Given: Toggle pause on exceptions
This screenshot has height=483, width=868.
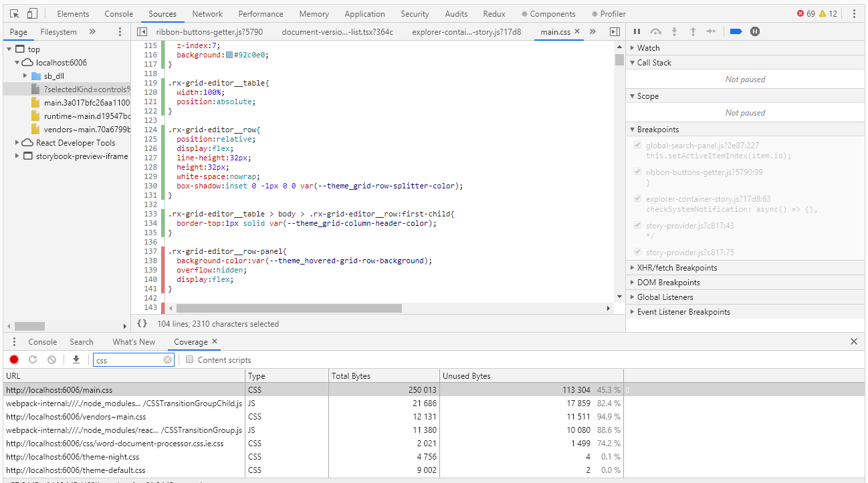Looking at the screenshot, I should [755, 31].
